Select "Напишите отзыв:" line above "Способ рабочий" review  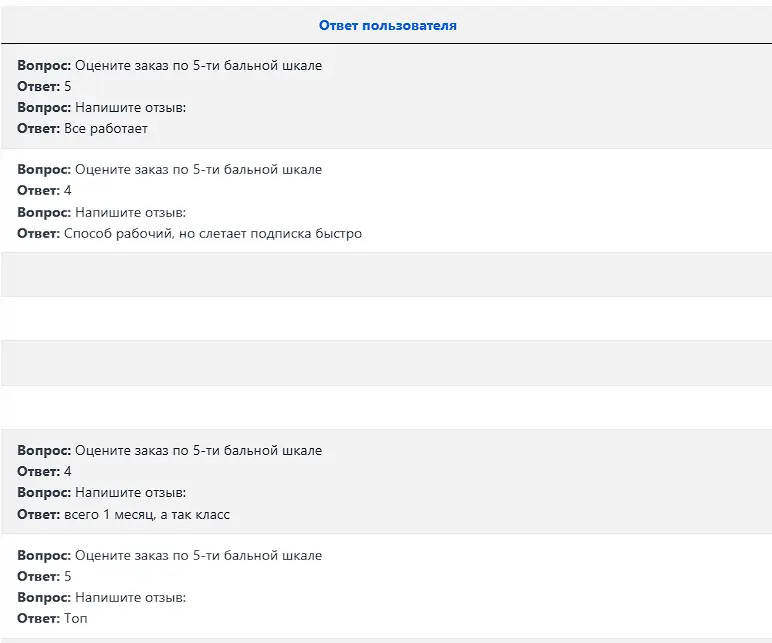click(130, 212)
